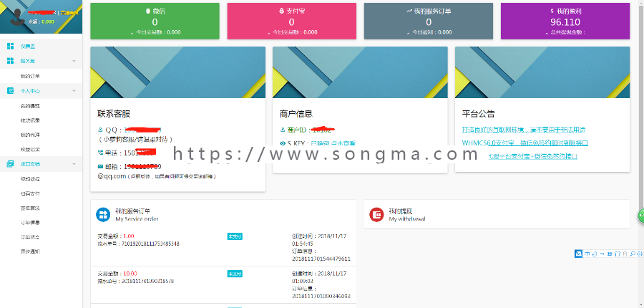644x308 pixels.
Task: Click the envelope icon beside 邮箱
Action: [x=100, y=167]
